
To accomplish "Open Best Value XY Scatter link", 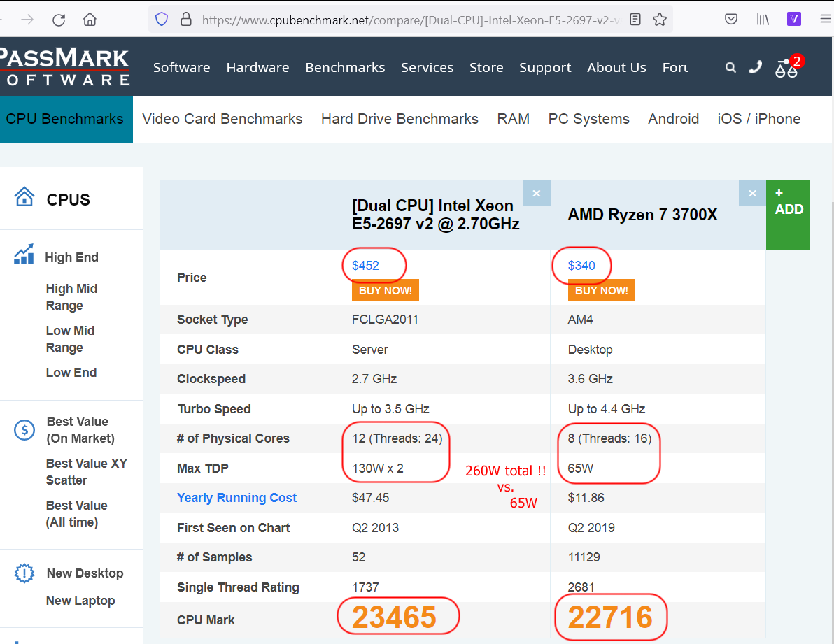I will 87,472.
